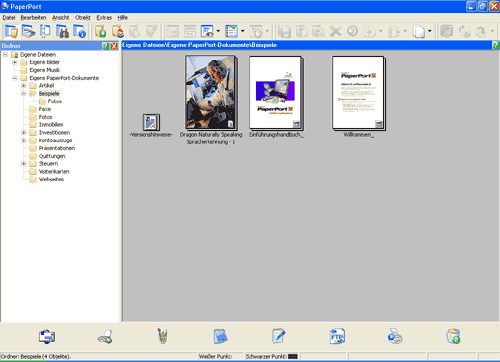Click the grayed circular undo icon
The image size is (500, 362).
352,31
